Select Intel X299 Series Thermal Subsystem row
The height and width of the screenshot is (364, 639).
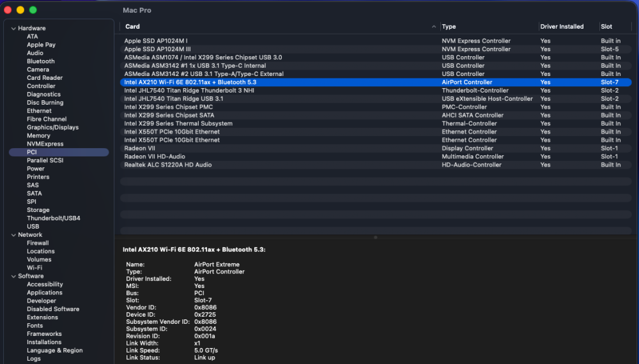[x=376, y=123]
